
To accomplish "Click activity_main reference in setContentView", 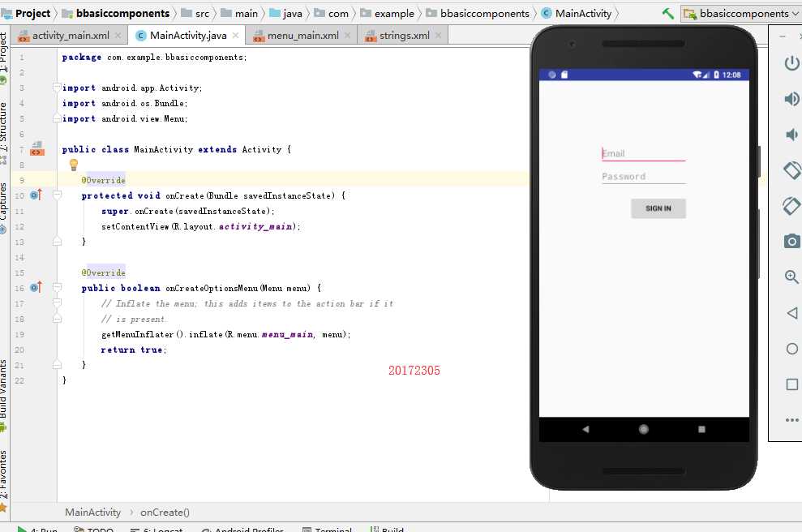I will tap(255, 226).
